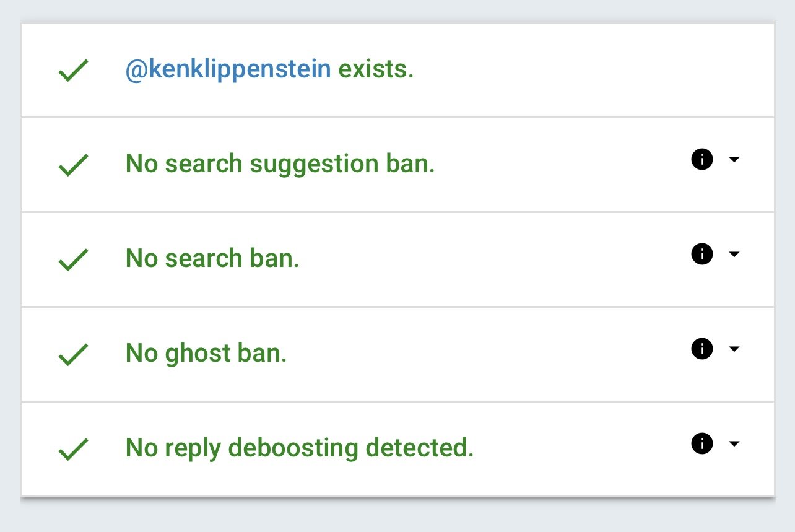Click the 'No ghost ban.' result text
The width and height of the screenshot is (795, 532).
(x=206, y=354)
